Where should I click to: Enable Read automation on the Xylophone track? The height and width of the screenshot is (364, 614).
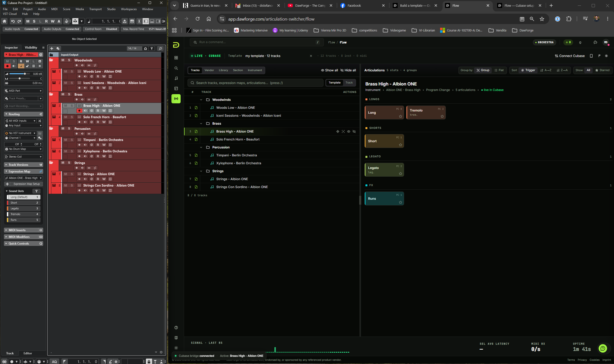[x=98, y=156]
